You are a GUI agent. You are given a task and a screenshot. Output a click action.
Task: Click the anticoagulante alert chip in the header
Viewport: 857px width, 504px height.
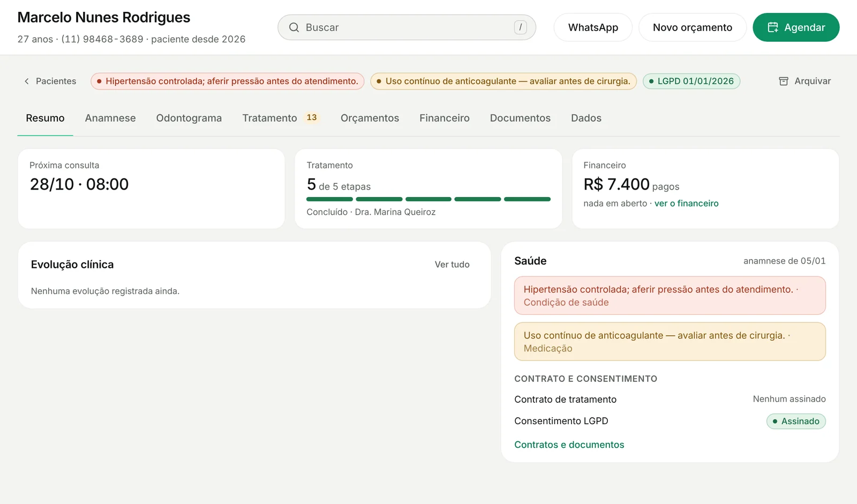503,81
